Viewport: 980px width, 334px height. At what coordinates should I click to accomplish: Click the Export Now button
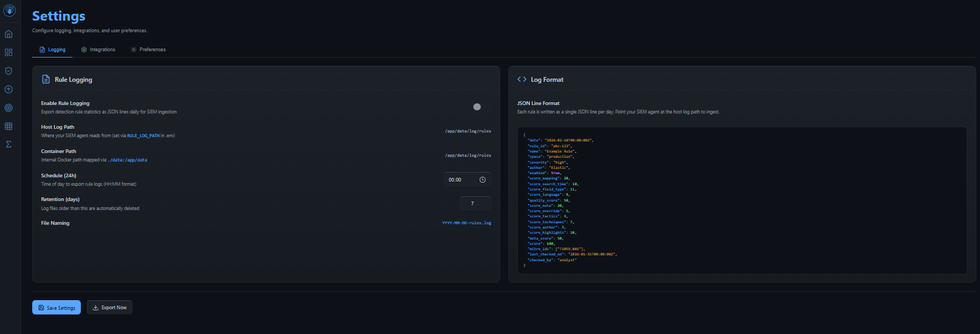pyautogui.click(x=109, y=308)
